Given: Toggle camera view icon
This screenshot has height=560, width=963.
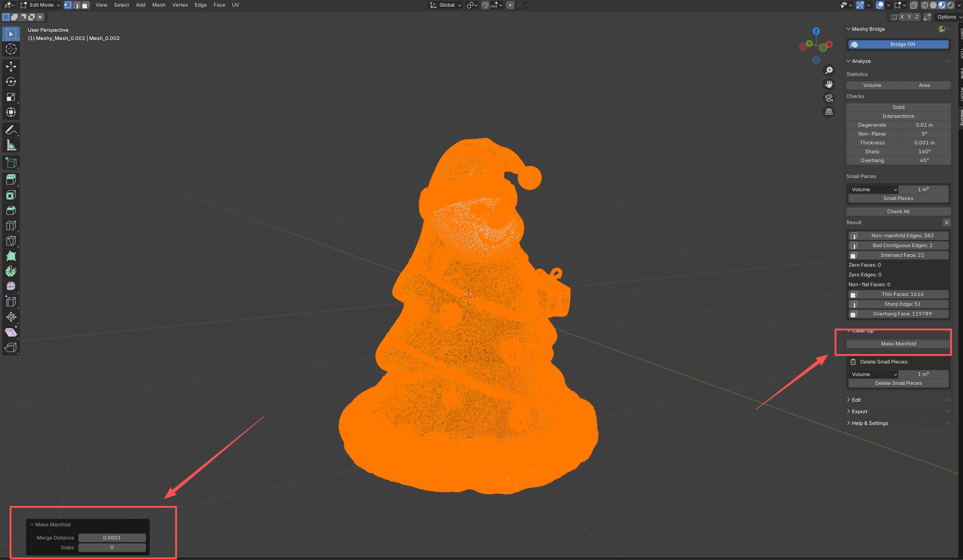Looking at the screenshot, I should 828,98.
